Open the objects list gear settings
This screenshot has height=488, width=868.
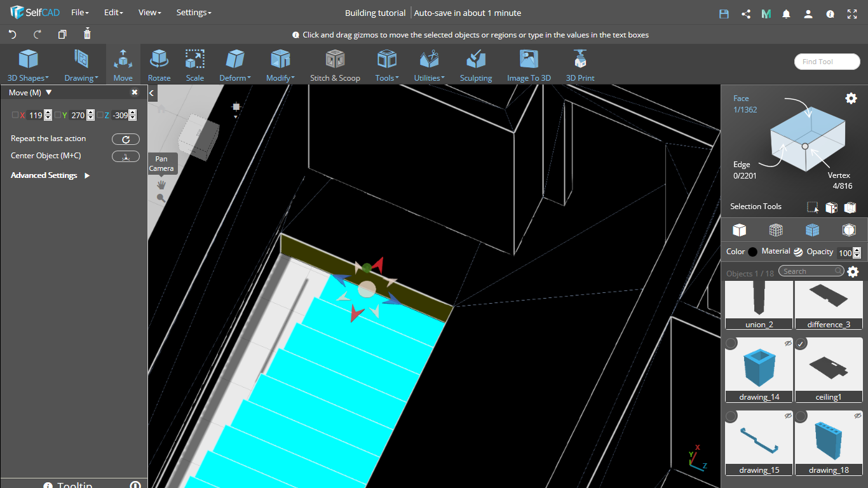(853, 272)
